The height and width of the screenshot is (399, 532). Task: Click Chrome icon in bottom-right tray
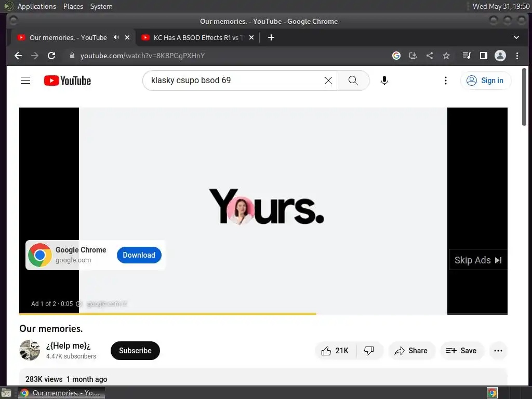pos(492,393)
